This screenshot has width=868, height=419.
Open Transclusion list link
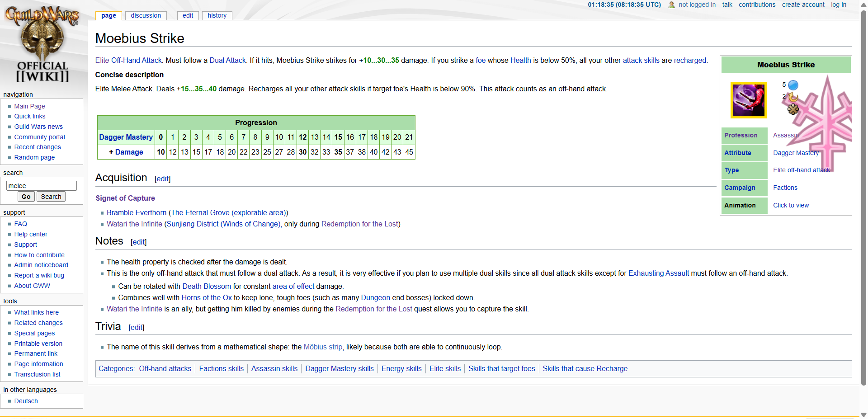click(x=37, y=374)
